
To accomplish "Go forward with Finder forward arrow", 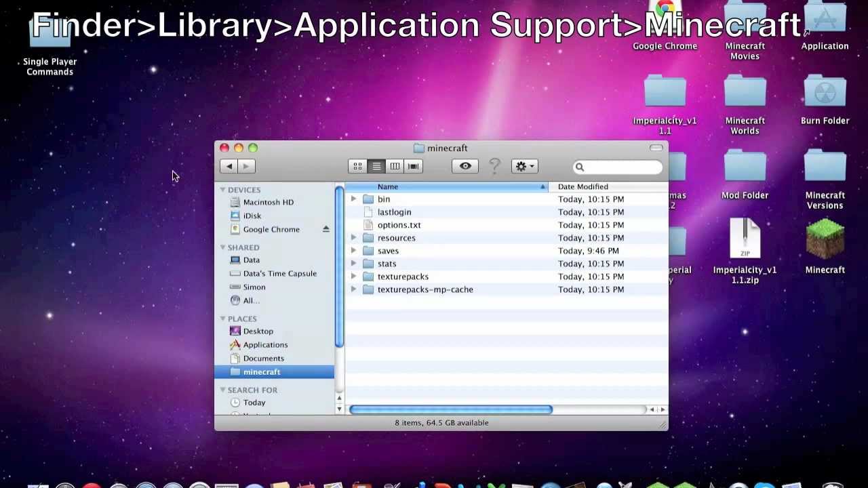I will tap(246, 166).
